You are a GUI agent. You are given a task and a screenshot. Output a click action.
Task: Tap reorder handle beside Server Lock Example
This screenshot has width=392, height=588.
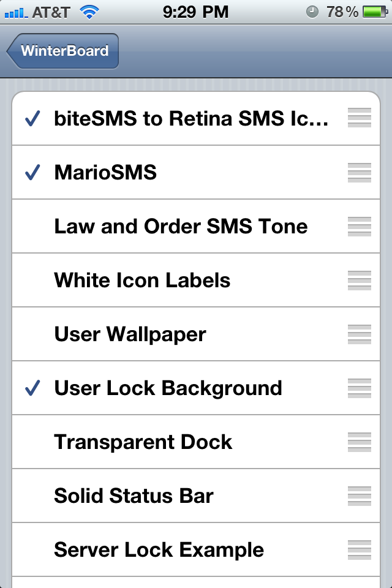360,550
